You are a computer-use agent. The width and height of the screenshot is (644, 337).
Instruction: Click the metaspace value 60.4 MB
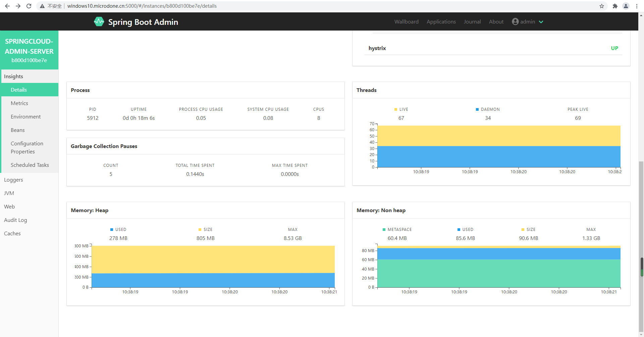tap(397, 238)
